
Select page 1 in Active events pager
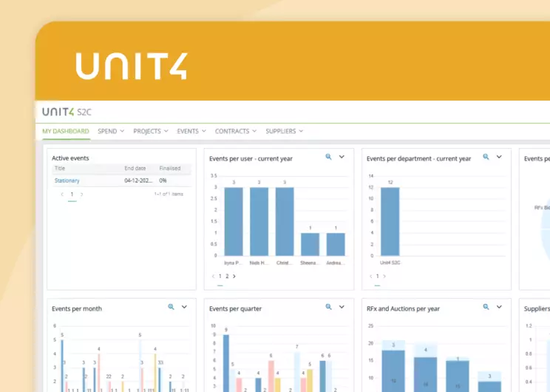coord(72,194)
